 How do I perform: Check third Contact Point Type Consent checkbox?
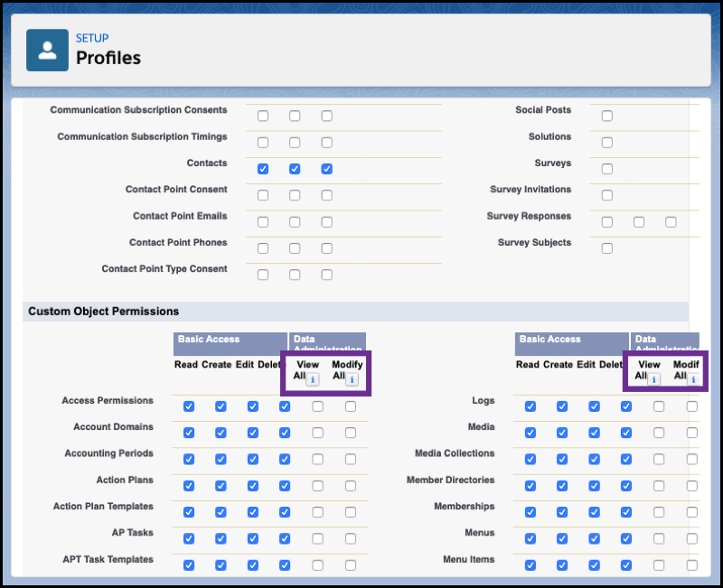(x=326, y=275)
